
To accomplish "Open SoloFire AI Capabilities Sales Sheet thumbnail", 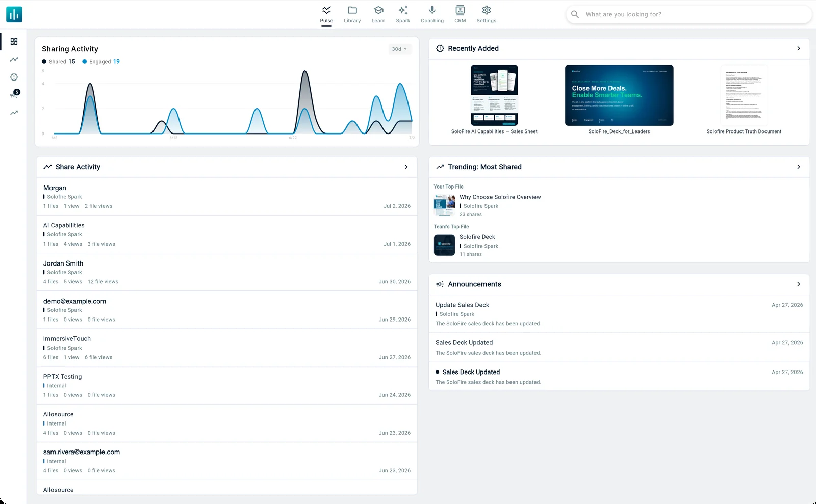I will [494, 95].
